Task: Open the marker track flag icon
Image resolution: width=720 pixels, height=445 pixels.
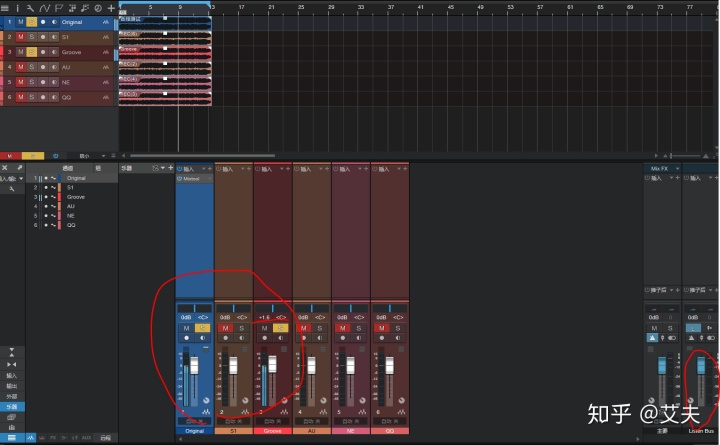Action: (59, 8)
